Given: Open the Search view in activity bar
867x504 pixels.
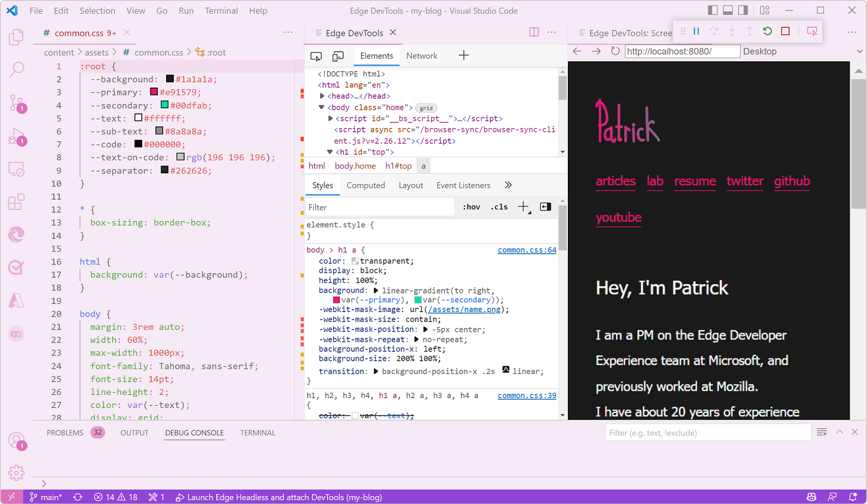Looking at the screenshot, I should point(16,69).
